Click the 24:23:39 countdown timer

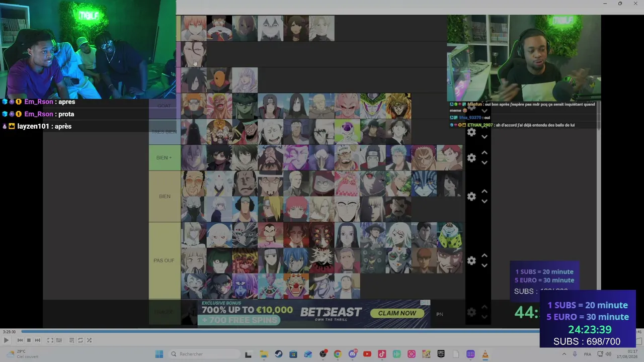(x=590, y=330)
